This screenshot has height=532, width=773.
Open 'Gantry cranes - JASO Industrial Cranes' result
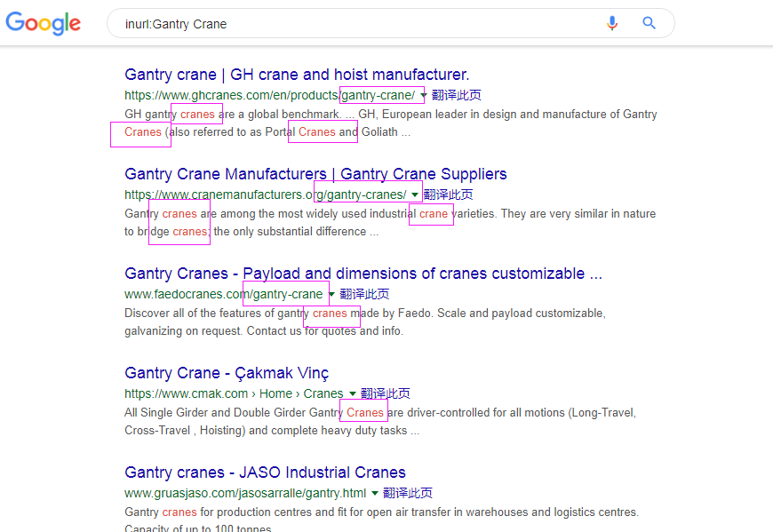pos(266,472)
